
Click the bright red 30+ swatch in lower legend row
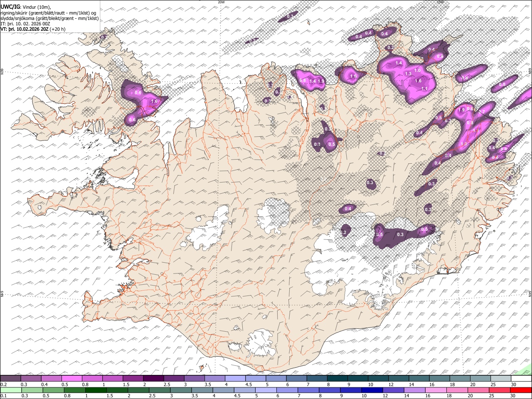521,390
